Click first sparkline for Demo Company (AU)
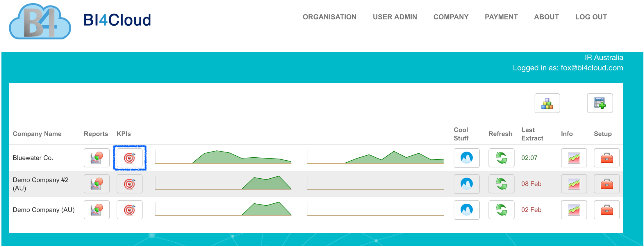Image resolution: width=644 pixels, height=247 pixels. (x=223, y=209)
